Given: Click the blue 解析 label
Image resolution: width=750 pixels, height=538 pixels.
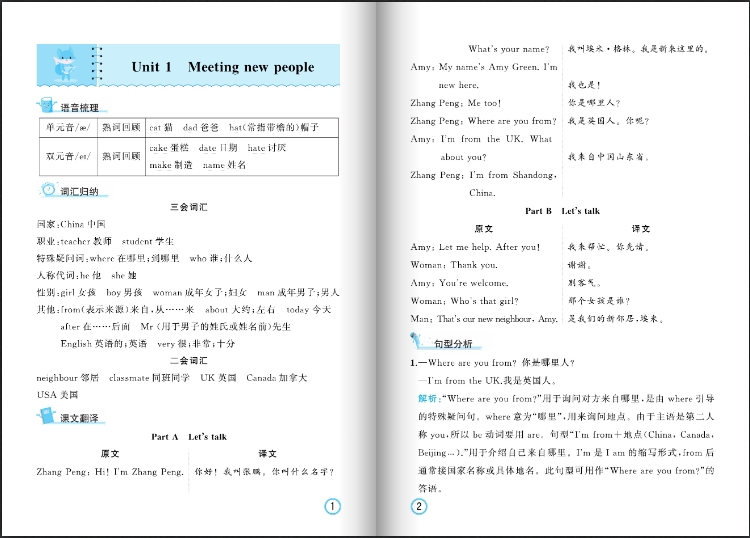Looking at the screenshot, I should [428, 399].
